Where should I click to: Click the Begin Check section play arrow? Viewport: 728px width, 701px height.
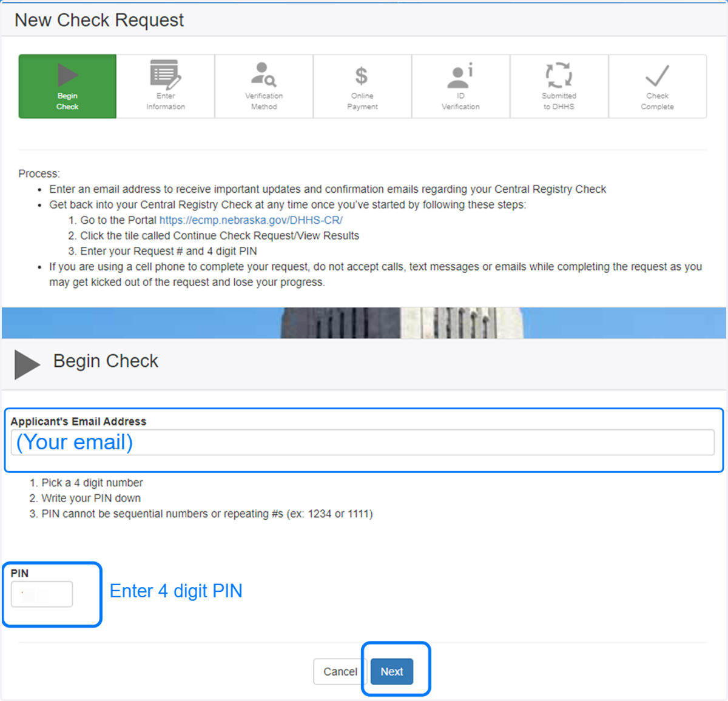tap(27, 364)
